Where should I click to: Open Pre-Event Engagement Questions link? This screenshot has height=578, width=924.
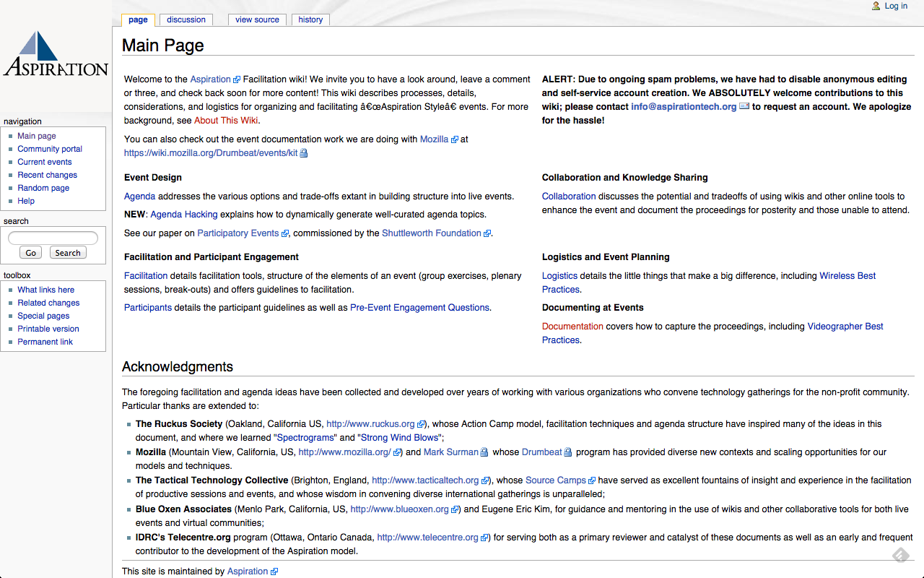(419, 308)
